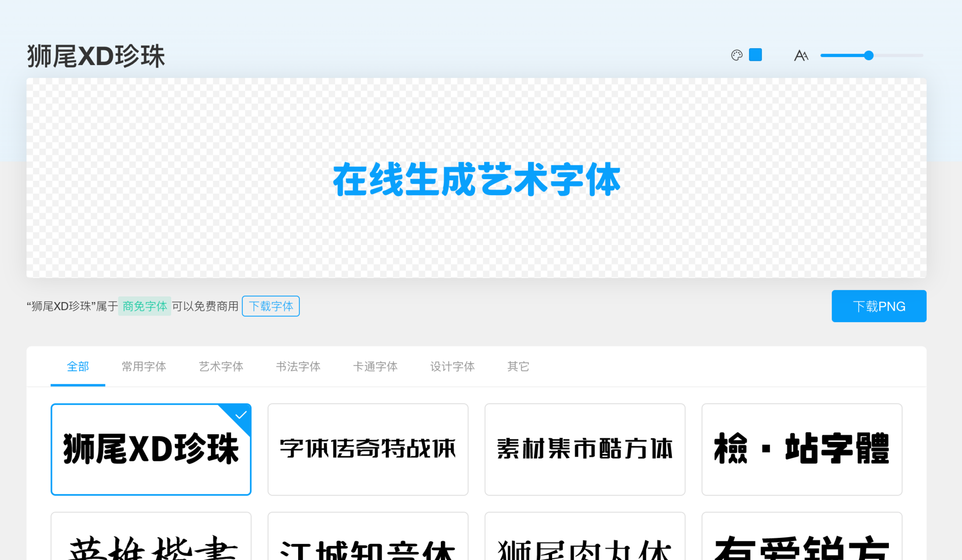Click the color palette icon
Image resolution: width=962 pixels, height=560 pixels.
[737, 55]
